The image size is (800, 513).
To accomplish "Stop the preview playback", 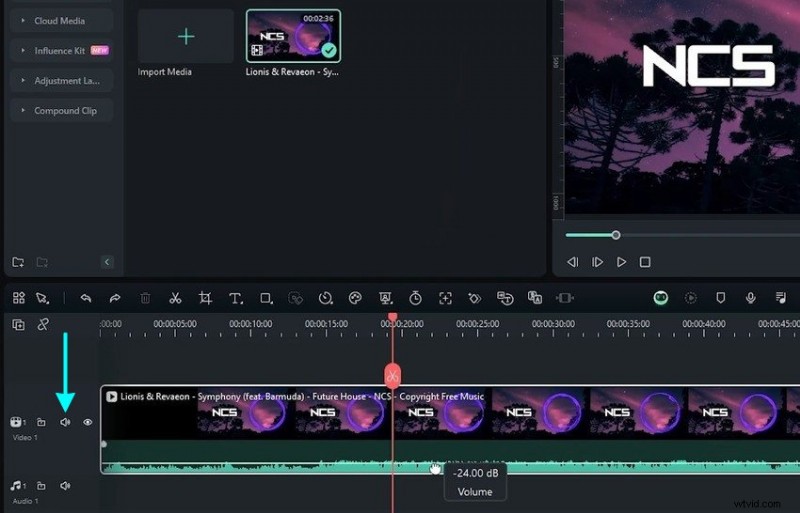I will coord(645,262).
